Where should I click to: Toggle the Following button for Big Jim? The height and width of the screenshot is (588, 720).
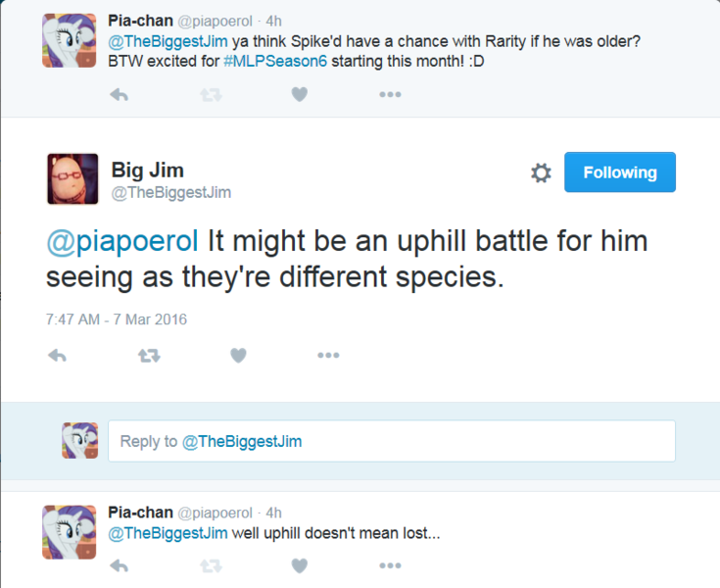pos(620,172)
